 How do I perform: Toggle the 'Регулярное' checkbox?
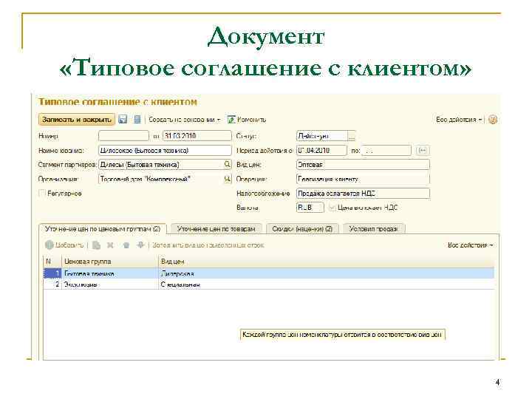tap(42, 193)
